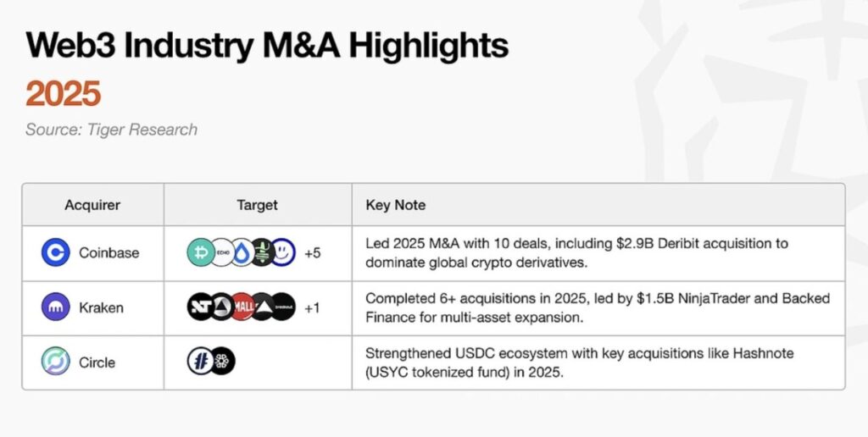This screenshot has width=868, height=437.
Task: Click the blue Coinbase logo icon
Action: [55, 252]
